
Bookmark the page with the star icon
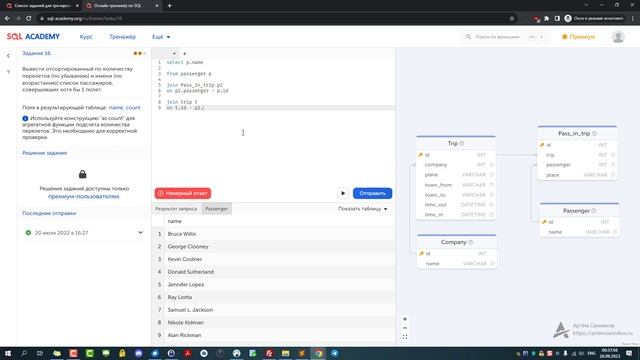coord(512,18)
